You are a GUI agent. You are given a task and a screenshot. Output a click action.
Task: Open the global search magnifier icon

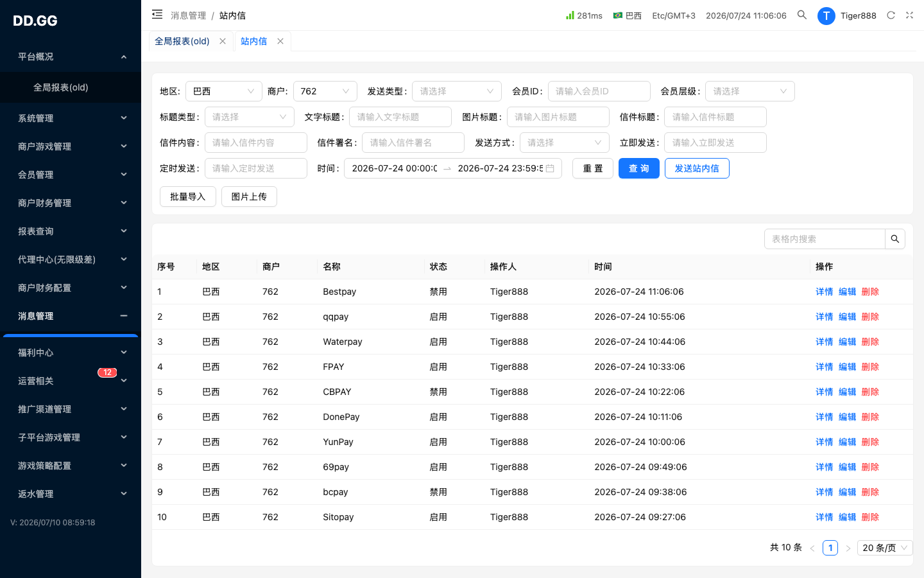click(x=802, y=15)
